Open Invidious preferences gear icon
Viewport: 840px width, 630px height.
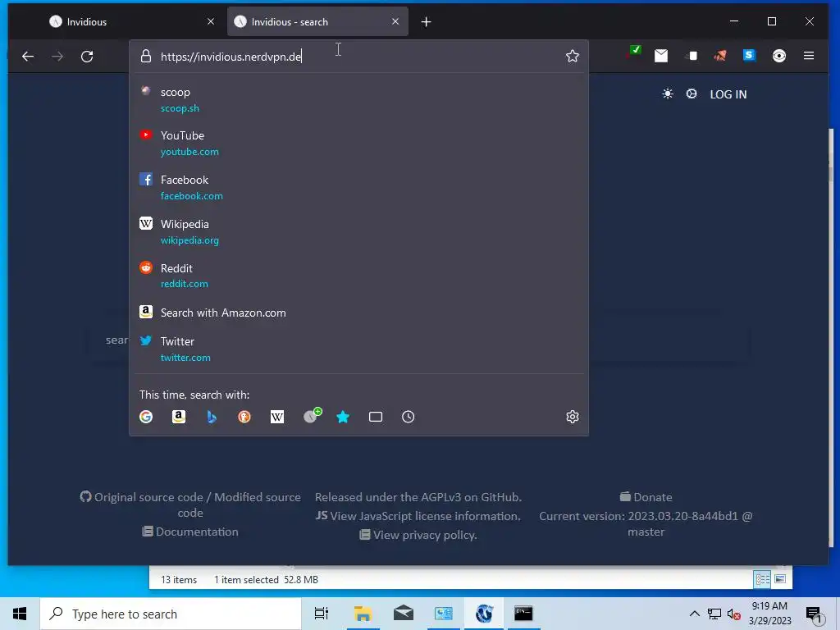pos(692,94)
